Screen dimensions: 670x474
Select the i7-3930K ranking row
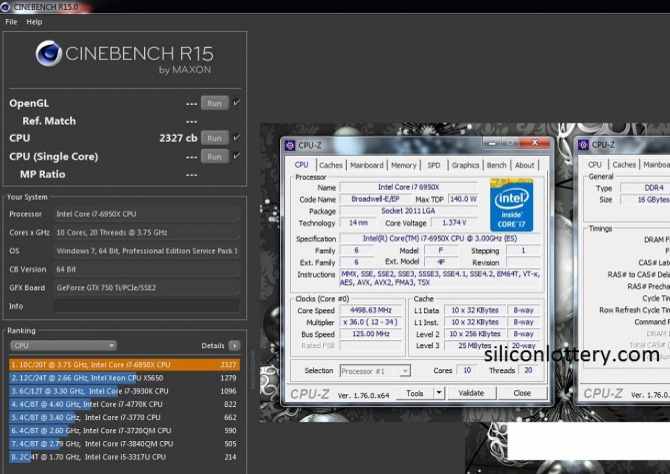(x=124, y=391)
